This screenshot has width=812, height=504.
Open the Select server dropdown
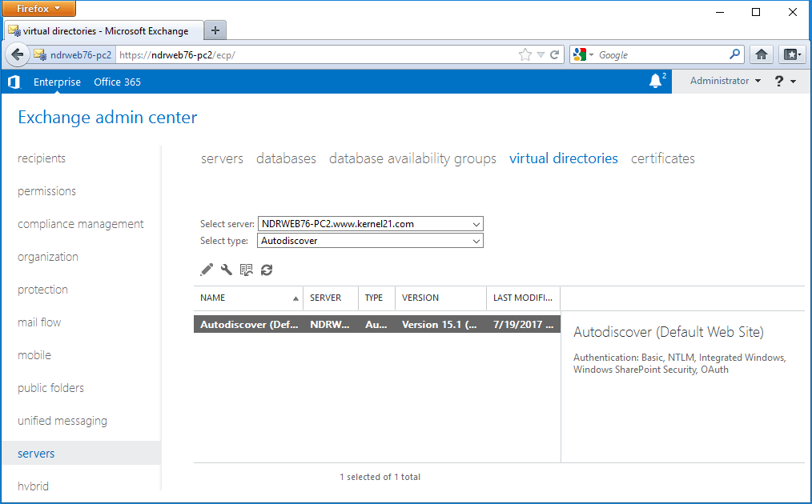[x=370, y=223]
